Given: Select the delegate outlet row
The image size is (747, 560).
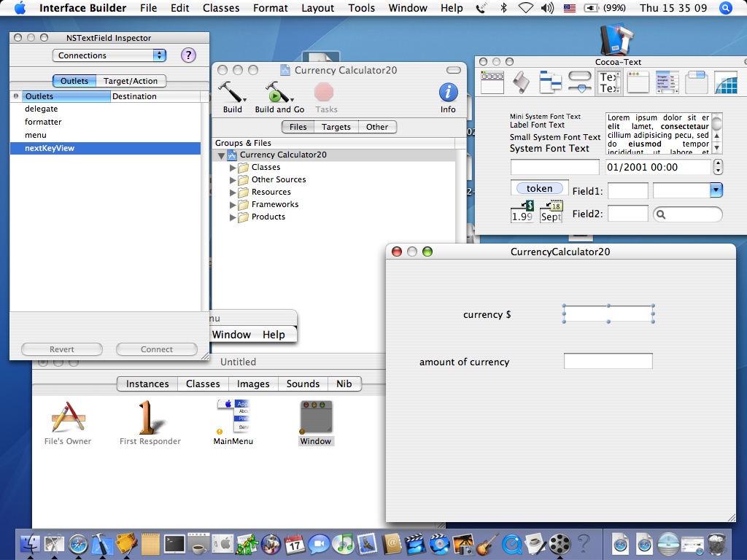Looking at the screenshot, I should (105, 109).
